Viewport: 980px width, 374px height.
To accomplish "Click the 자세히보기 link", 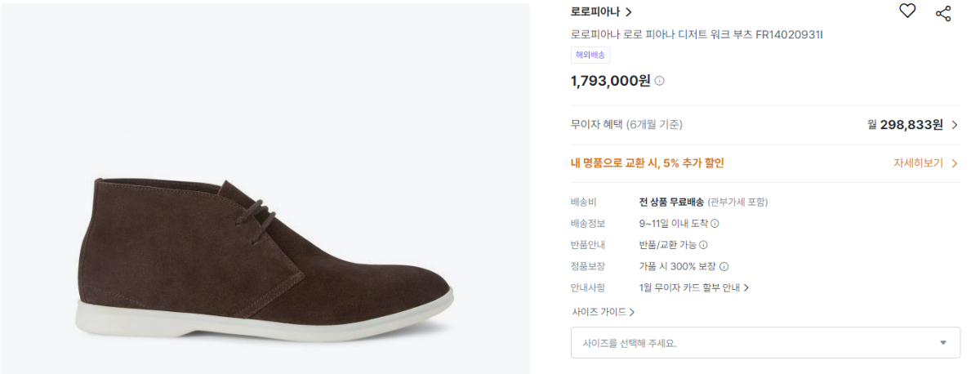I will click(925, 163).
